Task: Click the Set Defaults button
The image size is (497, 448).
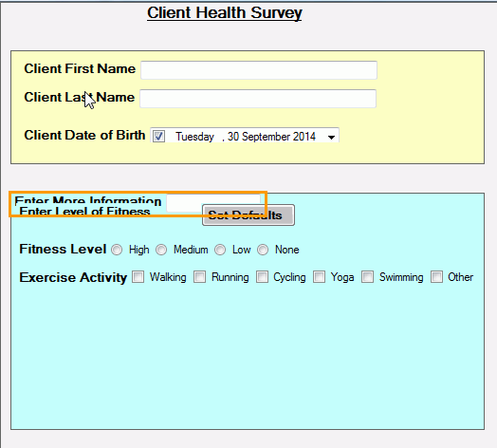Action: click(248, 215)
